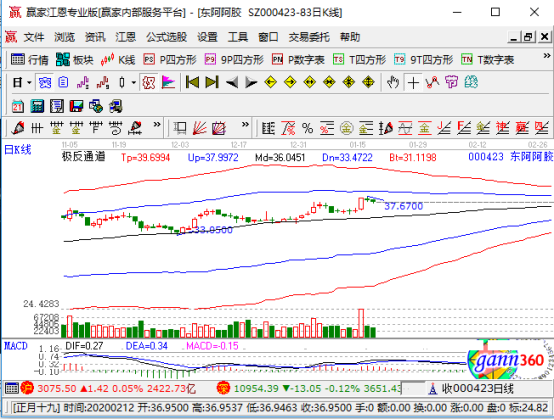
Task: Expand the » overflow beside T数字表
Action: (547, 56)
